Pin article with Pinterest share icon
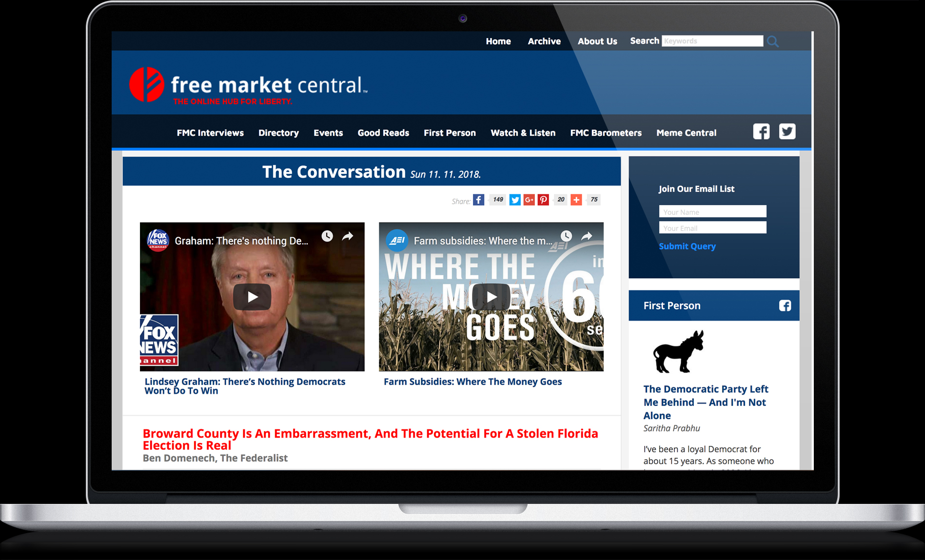925x560 pixels. pos(543,200)
